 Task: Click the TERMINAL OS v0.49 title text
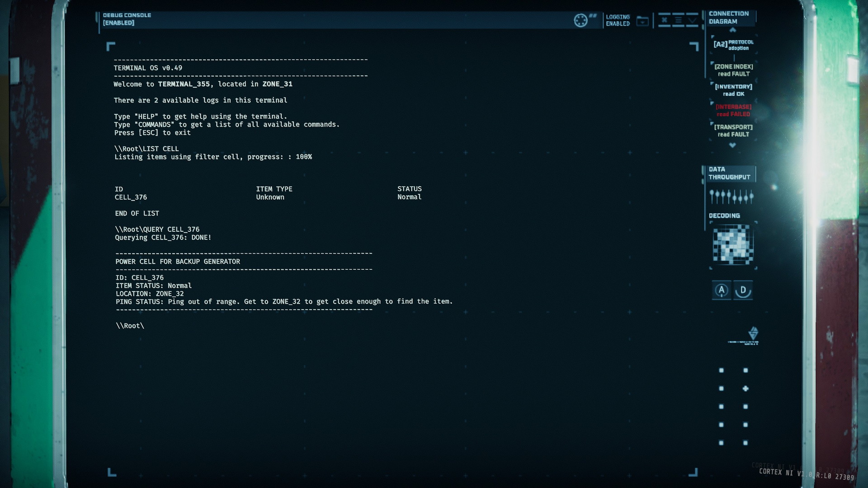pyautogui.click(x=148, y=68)
